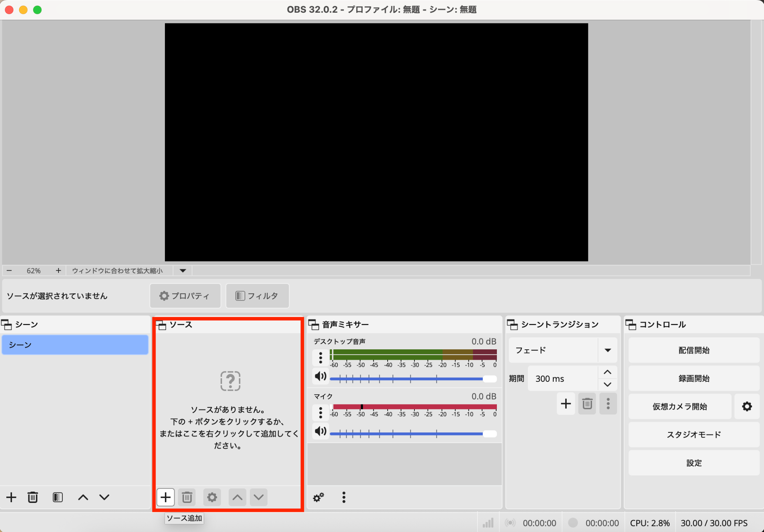Open virtual camera settings gear
764x532 pixels.
click(x=747, y=406)
